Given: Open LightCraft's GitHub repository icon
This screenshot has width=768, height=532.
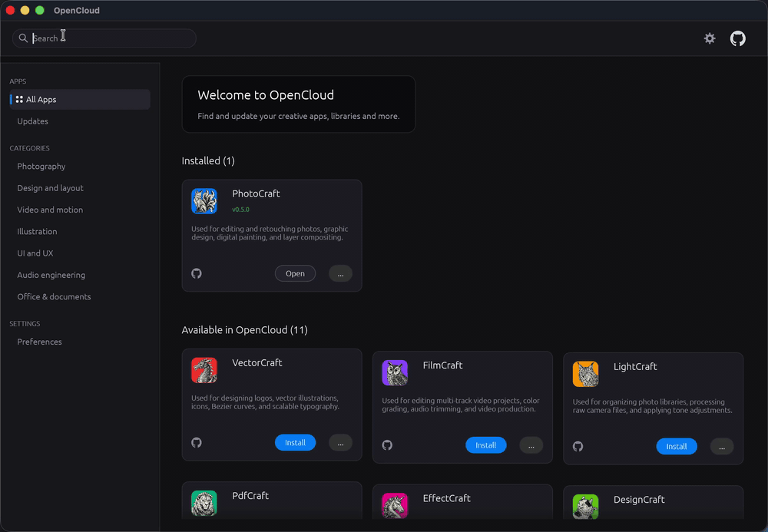Looking at the screenshot, I should (x=578, y=446).
